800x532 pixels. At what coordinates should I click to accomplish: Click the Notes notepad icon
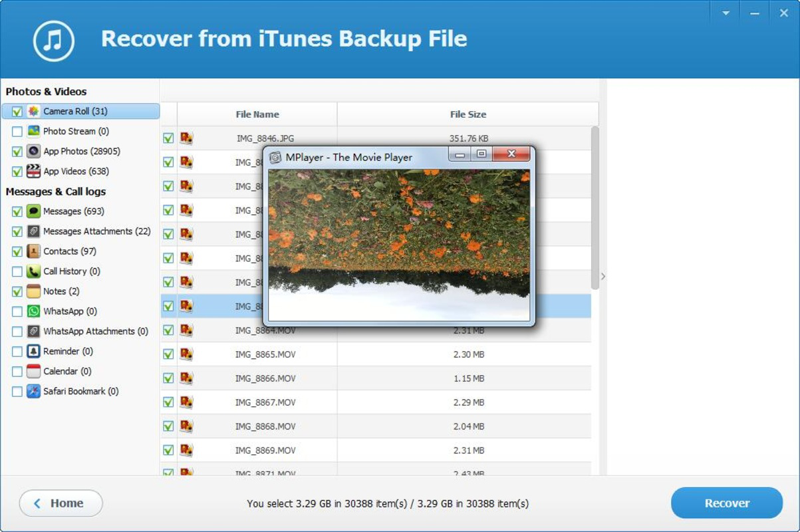click(x=33, y=291)
